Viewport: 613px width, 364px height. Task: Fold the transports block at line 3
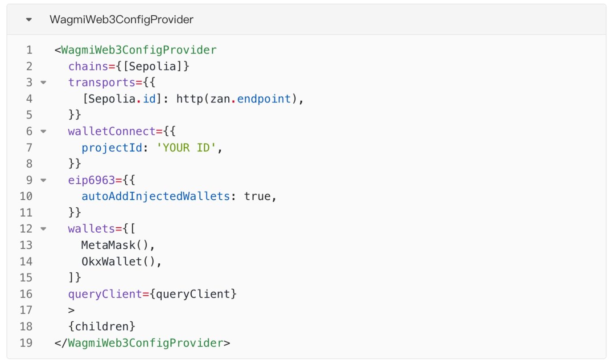43,83
